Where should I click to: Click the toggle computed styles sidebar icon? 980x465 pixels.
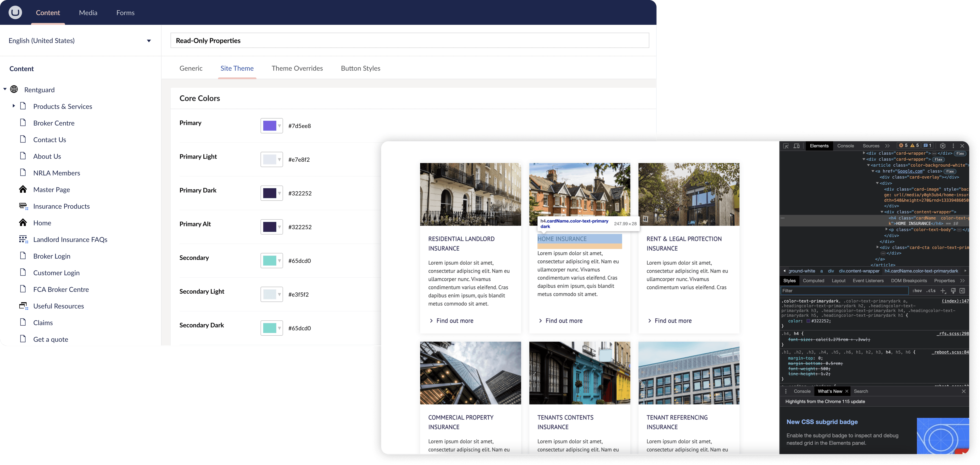(962, 291)
